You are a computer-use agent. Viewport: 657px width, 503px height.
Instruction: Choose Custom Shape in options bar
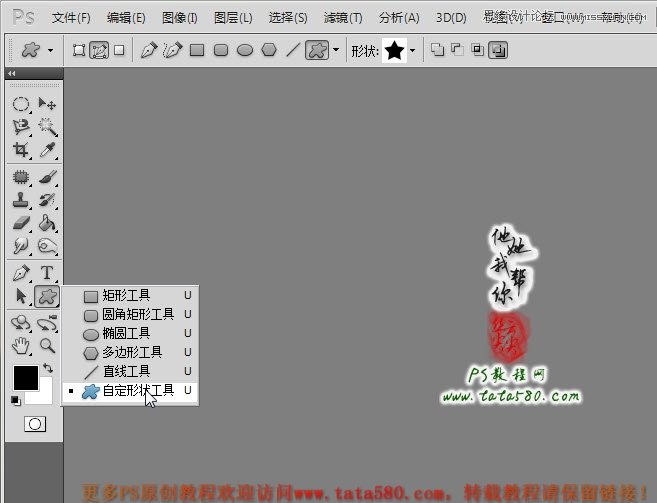click(x=317, y=50)
